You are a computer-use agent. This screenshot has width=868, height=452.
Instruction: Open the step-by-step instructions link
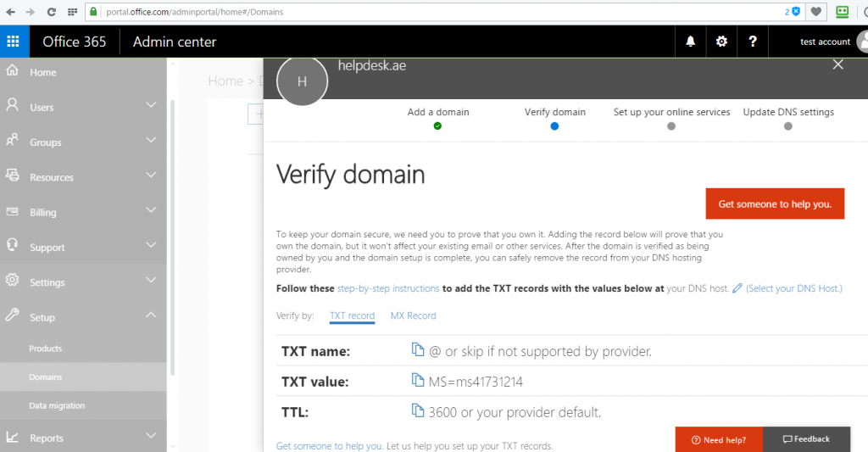(x=388, y=288)
